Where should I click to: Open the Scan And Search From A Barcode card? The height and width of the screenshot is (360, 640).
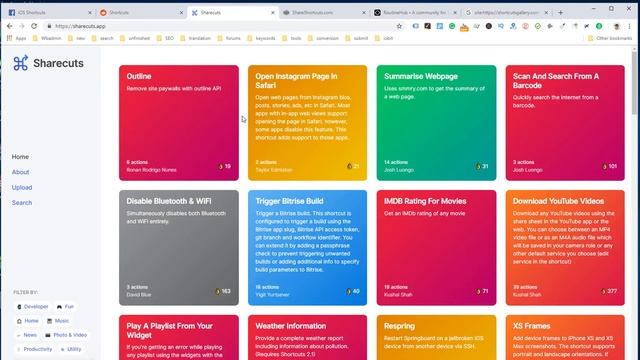pyautogui.click(x=565, y=123)
